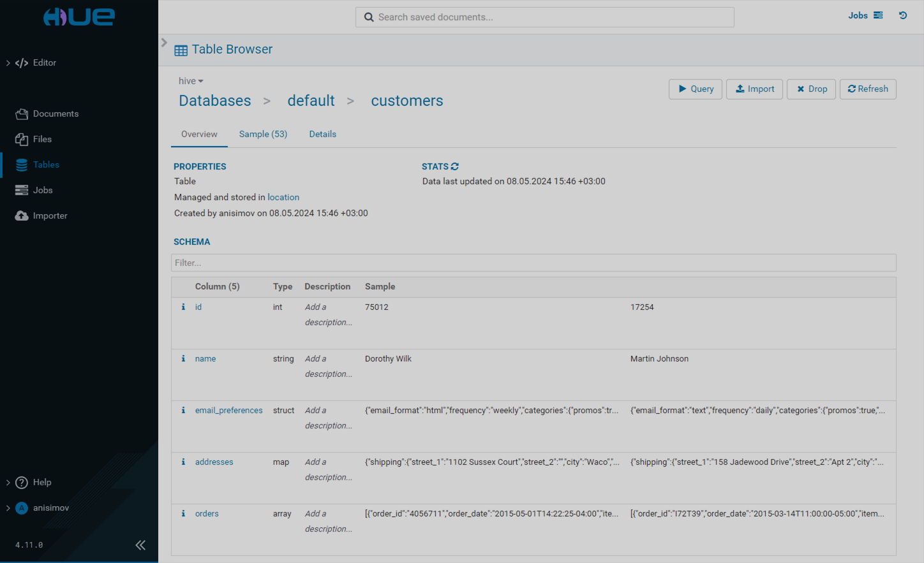The image size is (924, 563).
Task: Click the anisimov user avatar icon
Action: (x=22, y=508)
